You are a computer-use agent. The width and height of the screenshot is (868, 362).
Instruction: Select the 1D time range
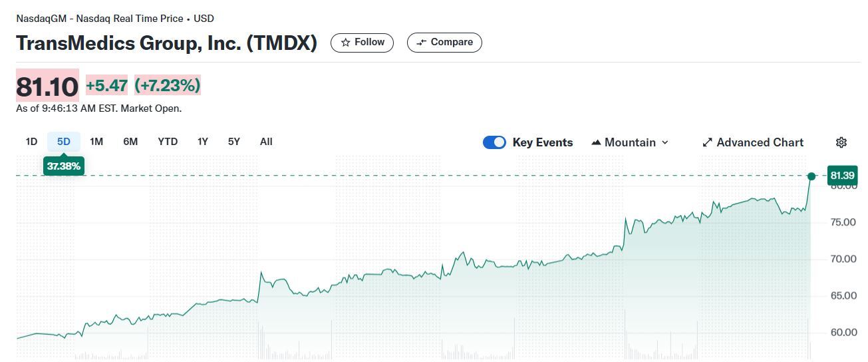tap(31, 142)
